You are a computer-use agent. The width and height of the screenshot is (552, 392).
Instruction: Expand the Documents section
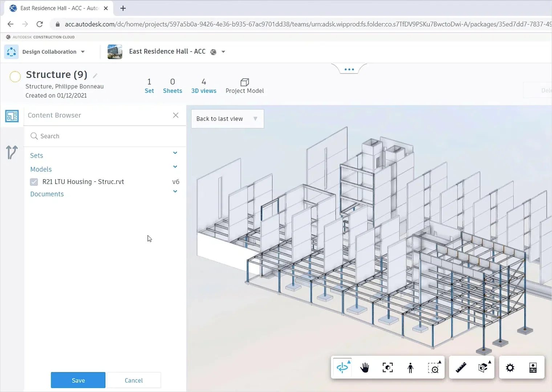(175, 191)
